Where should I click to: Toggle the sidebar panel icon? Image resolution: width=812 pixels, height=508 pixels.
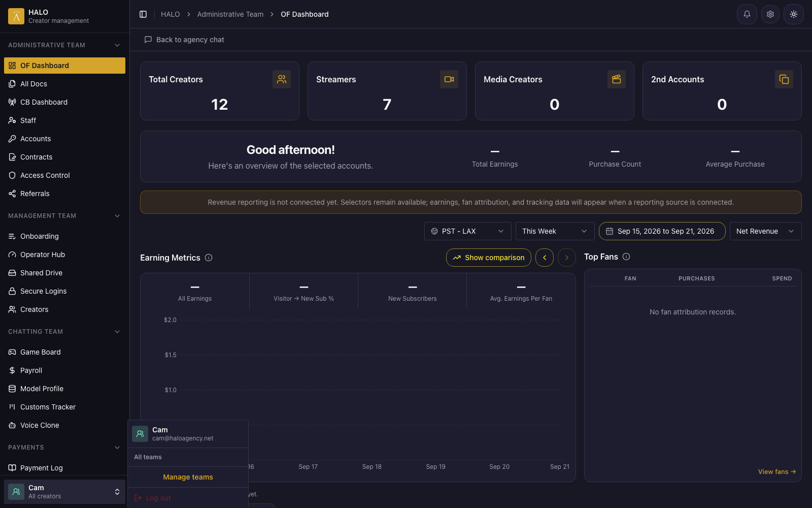pyautogui.click(x=143, y=14)
